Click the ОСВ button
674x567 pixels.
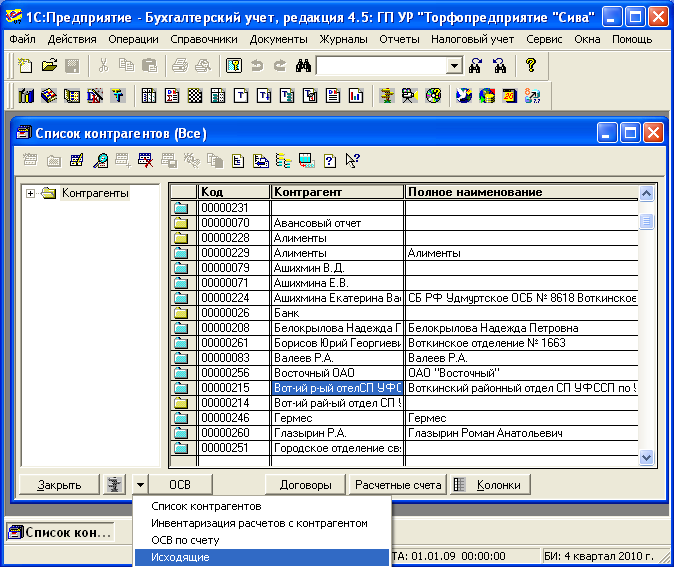(x=180, y=485)
